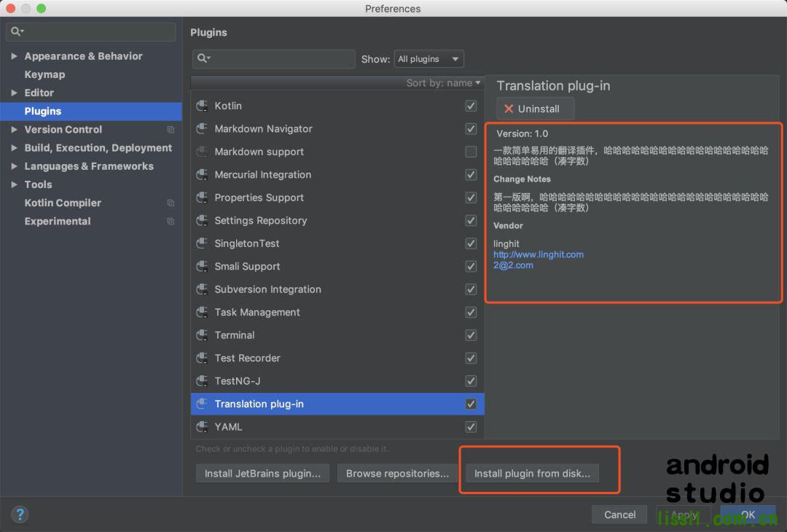The image size is (787, 532).
Task: Click the Markdown support plugin icon
Action: [203, 152]
